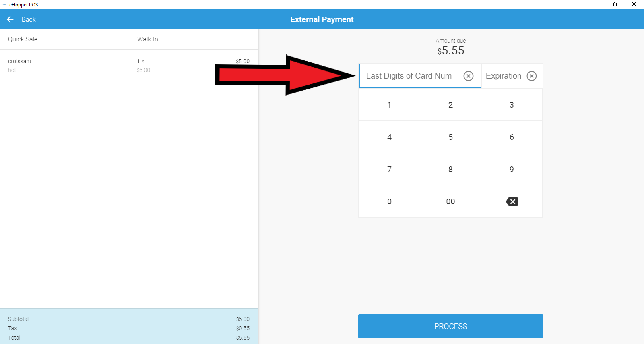Clear the Expiration field
Image resolution: width=644 pixels, height=344 pixels.
tap(532, 76)
